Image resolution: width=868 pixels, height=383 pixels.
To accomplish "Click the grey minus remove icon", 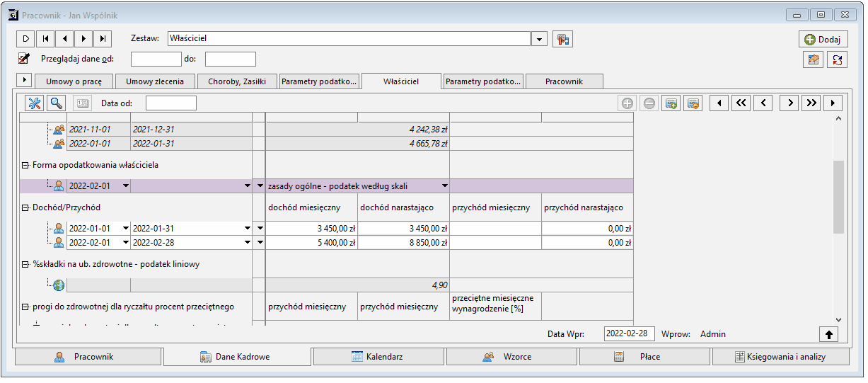I will (649, 103).
